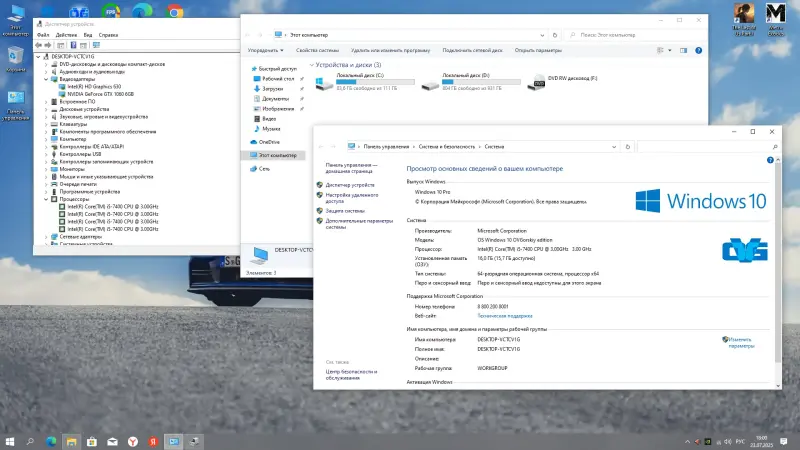Expand the Дисковые устройства node
Viewport: 800px width, 450px height.
click(46, 109)
